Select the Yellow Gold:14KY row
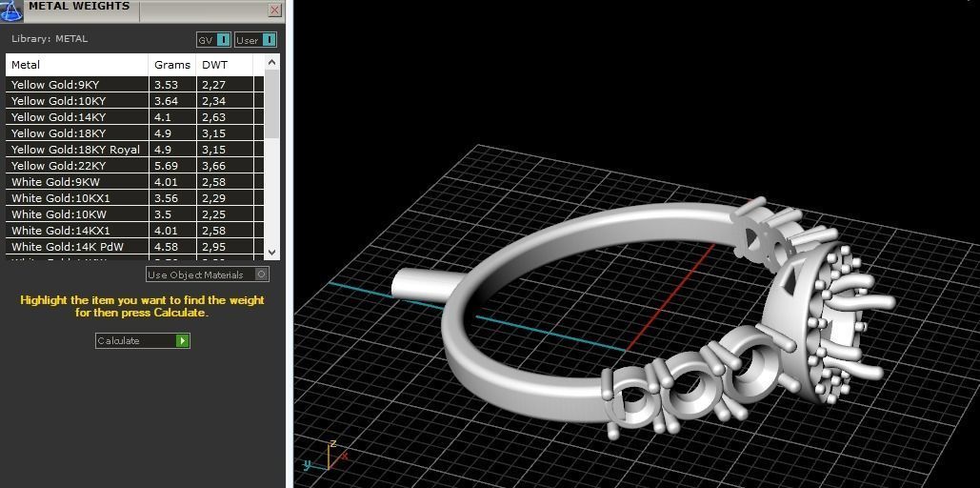 tap(134, 117)
